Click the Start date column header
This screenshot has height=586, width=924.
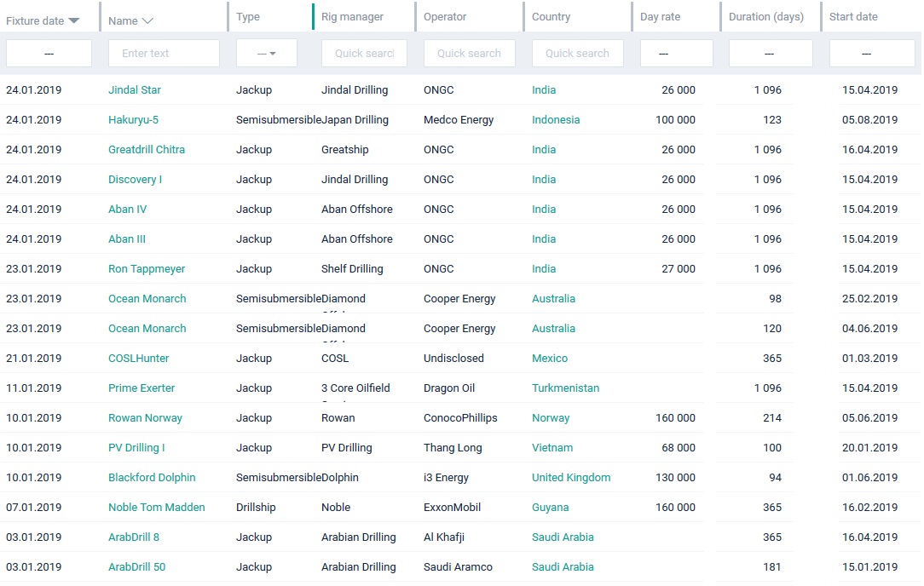(x=853, y=17)
